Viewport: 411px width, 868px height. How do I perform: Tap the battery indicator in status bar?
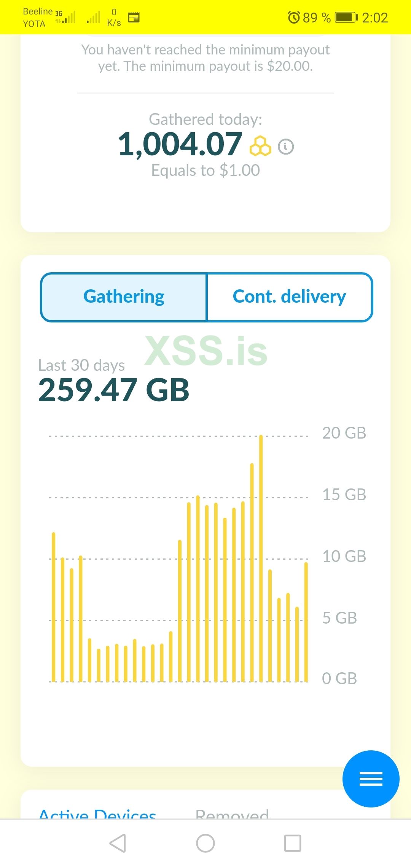(x=346, y=18)
